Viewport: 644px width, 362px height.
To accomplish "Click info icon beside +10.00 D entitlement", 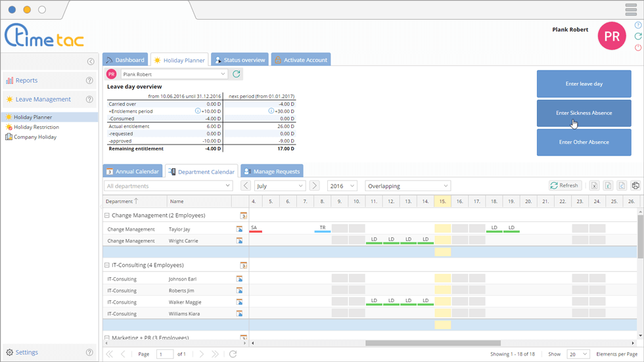I will (x=198, y=111).
